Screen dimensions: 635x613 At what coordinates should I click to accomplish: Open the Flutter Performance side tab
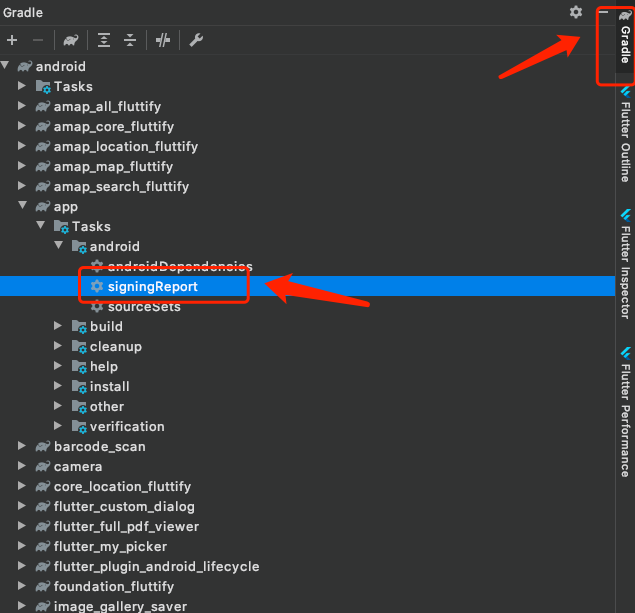pos(626,412)
